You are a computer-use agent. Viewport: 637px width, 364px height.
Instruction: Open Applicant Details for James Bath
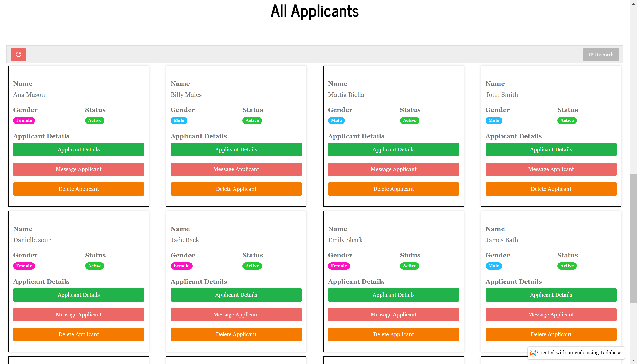[551, 295]
